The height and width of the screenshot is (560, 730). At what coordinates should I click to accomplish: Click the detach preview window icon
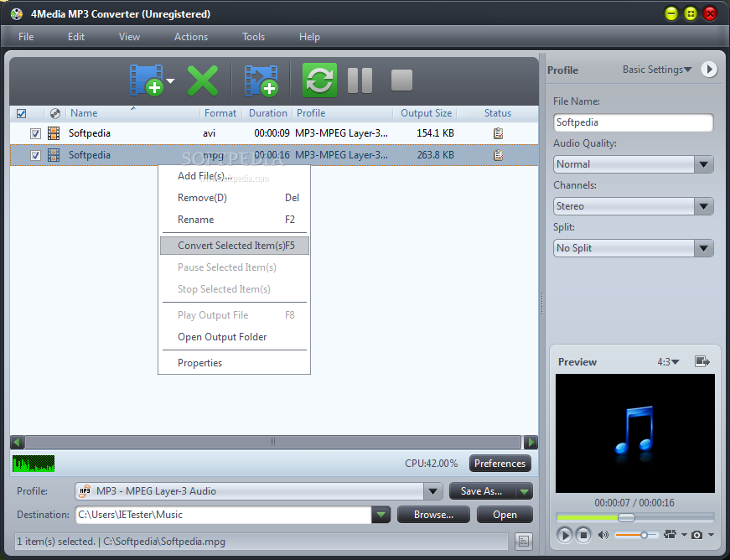tap(702, 361)
